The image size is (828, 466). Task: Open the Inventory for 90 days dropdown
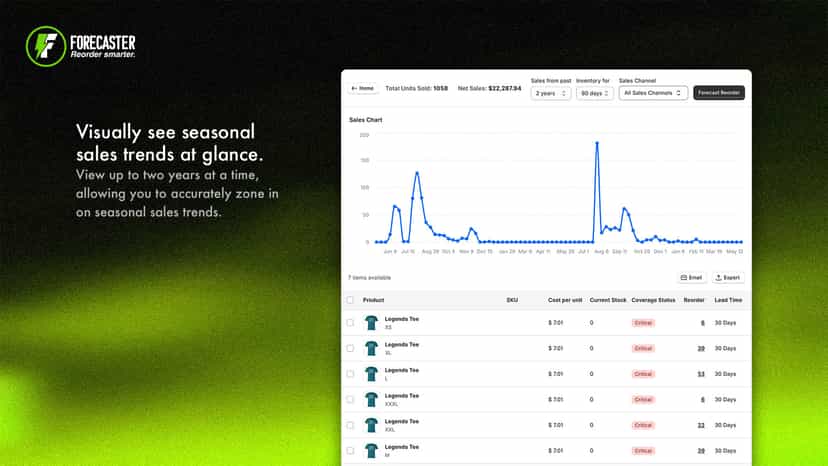click(x=595, y=93)
